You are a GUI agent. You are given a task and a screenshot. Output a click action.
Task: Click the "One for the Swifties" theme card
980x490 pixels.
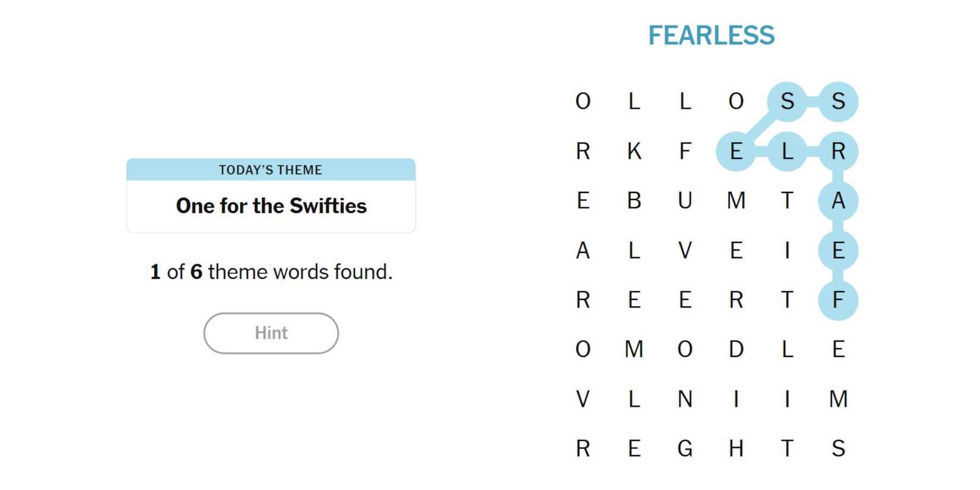point(271,206)
